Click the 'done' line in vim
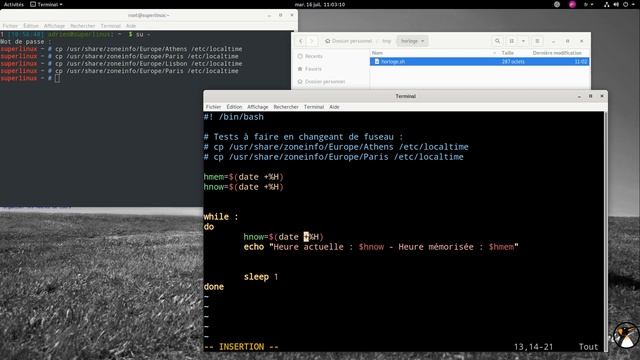Image resolution: width=640 pixels, height=360 pixels. 213,287
